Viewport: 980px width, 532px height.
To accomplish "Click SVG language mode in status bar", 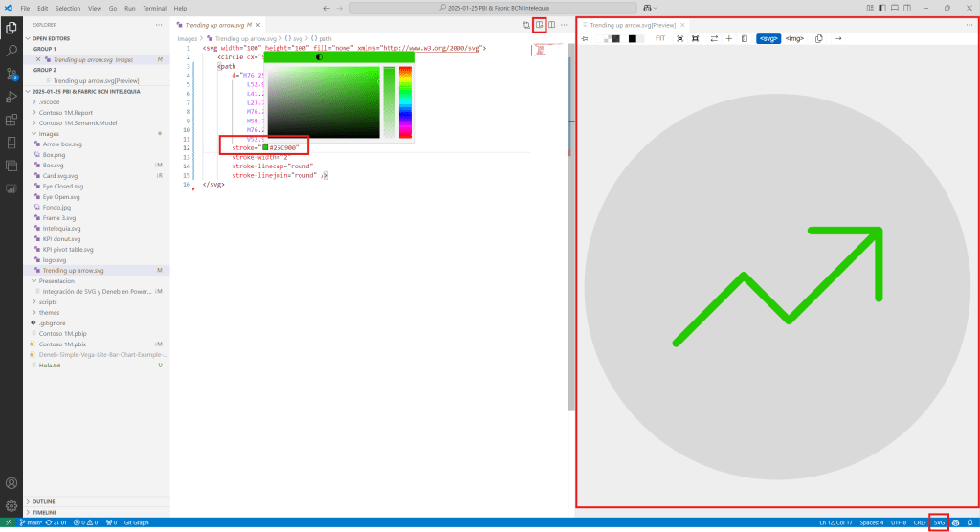I will pyautogui.click(x=939, y=522).
